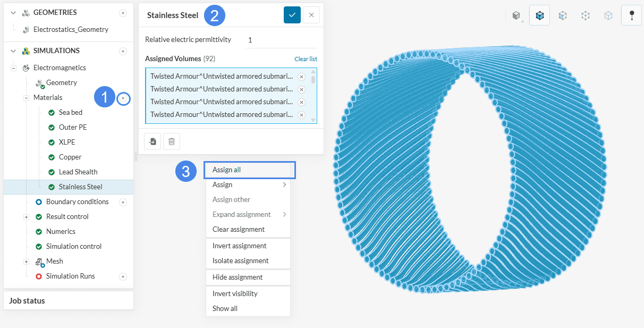Screen dimensions: 644x328
Task: Collapse the Materials tree node
Action: point(26,98)
